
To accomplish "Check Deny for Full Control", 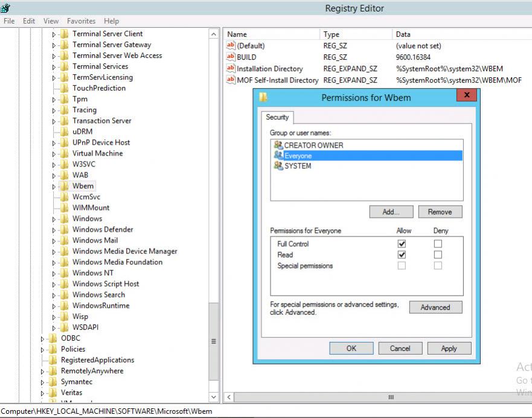I will coord(438,244).
